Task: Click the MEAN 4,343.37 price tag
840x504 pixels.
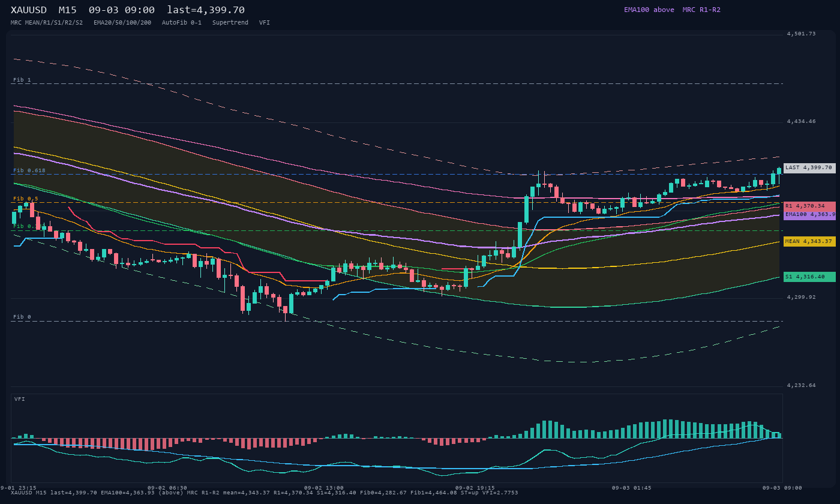Action: (809, 241)
